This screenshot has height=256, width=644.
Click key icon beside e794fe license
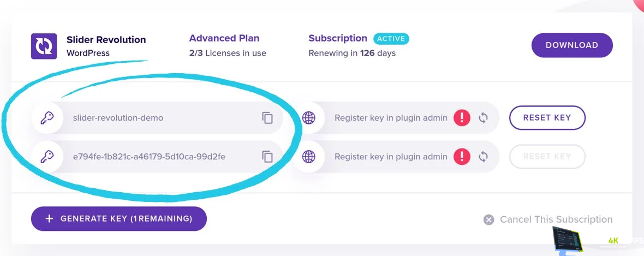coord(47,157)
